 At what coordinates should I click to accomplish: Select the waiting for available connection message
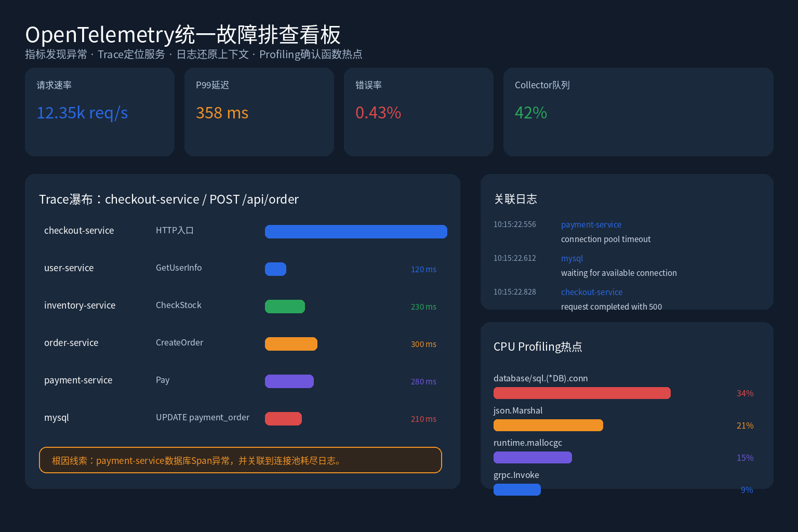coord(619,273)
